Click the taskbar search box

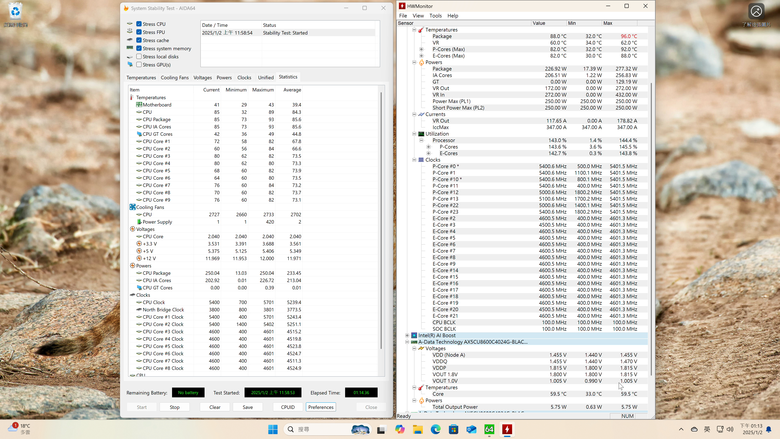328,430
